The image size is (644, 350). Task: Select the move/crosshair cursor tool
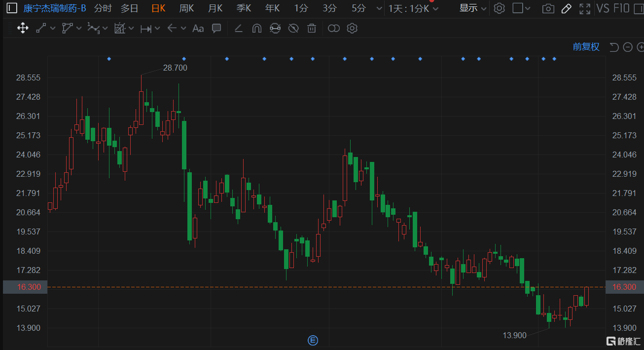[x=23, y=28]
